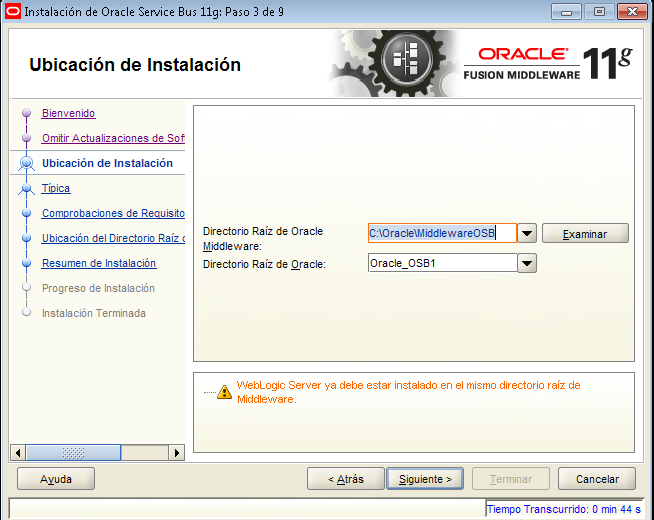Viewport: 654px width, 520px height.
Task: Open the Ubicación del Directorio Raíz step
Action: click(113, 238)
